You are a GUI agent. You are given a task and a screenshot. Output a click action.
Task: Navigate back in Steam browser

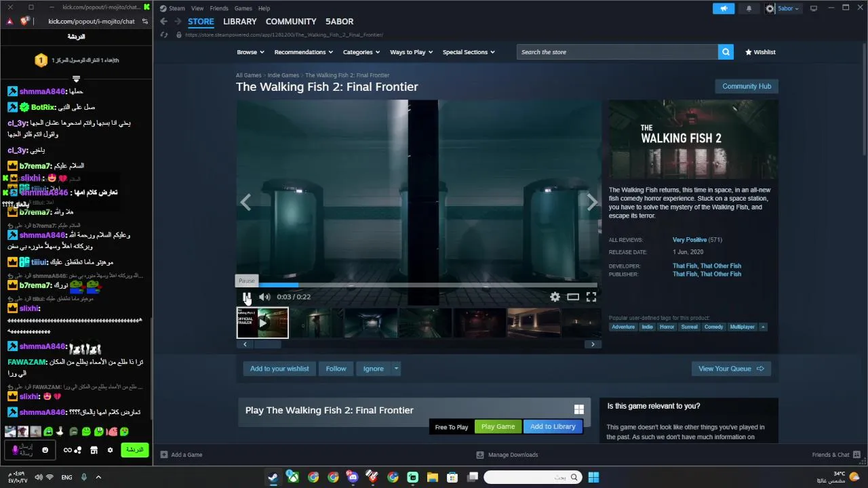(163, 22)
